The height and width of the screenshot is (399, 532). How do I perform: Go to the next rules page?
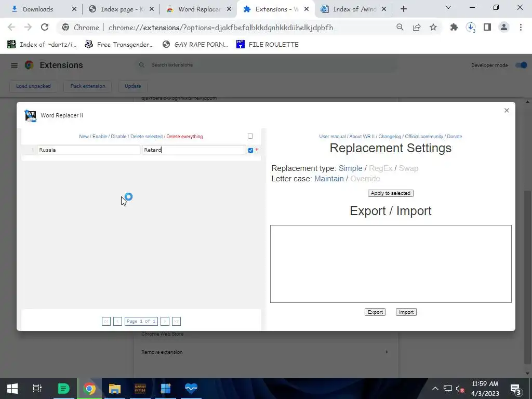pyautogui.click(x=165, y=321)
